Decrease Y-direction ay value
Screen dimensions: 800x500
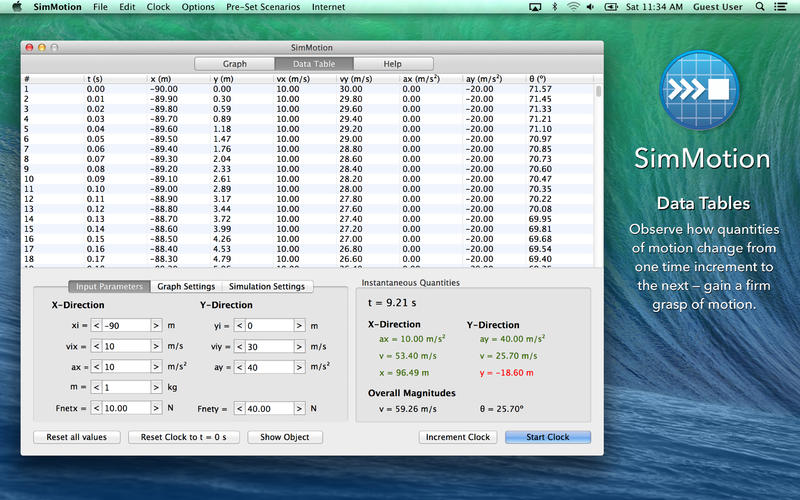(240, 367)
